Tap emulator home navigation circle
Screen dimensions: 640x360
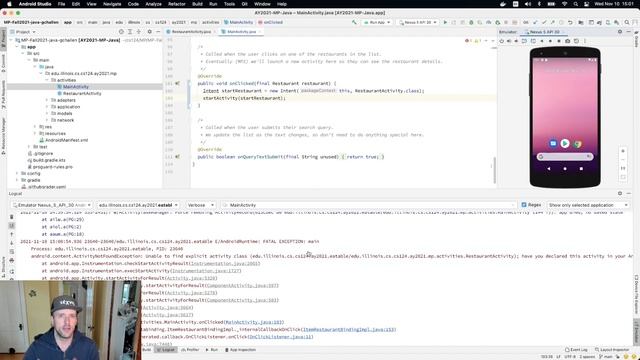click(565, 169)
